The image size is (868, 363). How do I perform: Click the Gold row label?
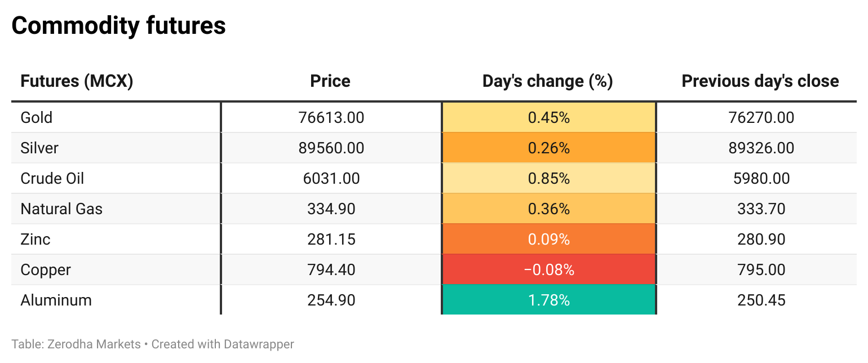[37, 118]
